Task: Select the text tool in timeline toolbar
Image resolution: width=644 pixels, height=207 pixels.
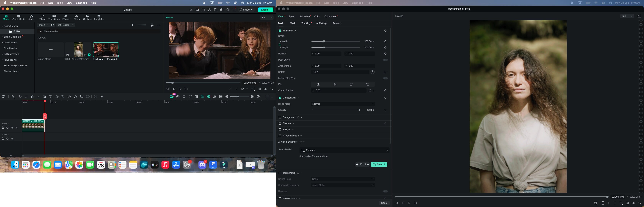Action: pos(51,97)
